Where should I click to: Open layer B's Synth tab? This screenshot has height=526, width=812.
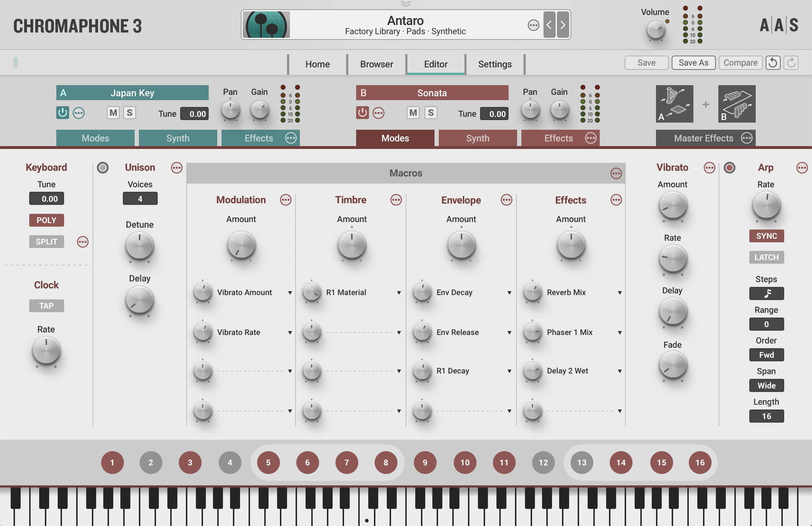pyautogui.click(x=477, y=138)
